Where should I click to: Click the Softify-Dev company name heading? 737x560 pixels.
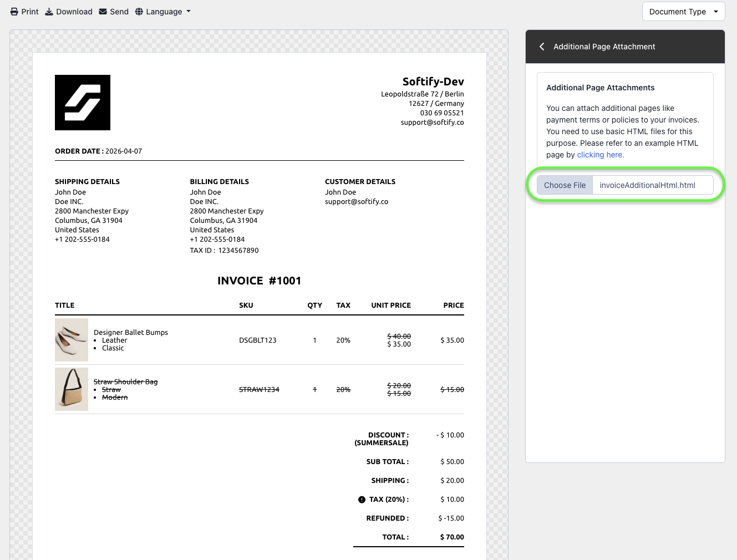(x=433, y=82)
